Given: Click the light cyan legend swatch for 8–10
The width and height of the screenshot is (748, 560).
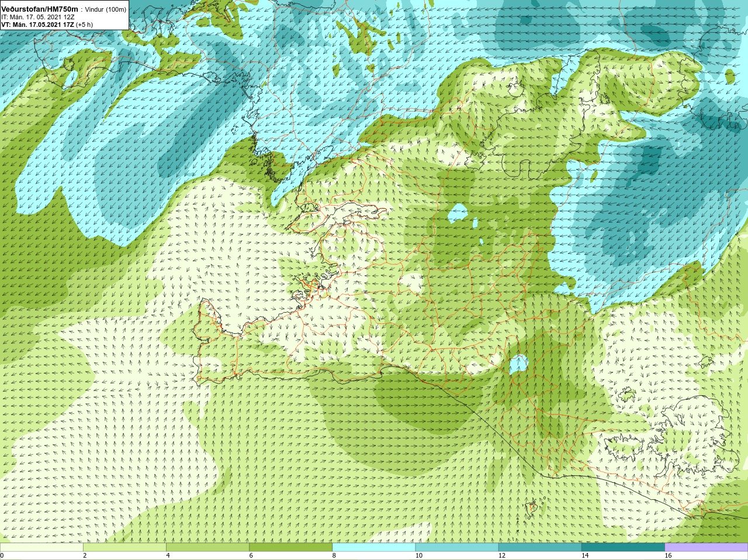Looking at the screenshot, I should tap(374, 547).
